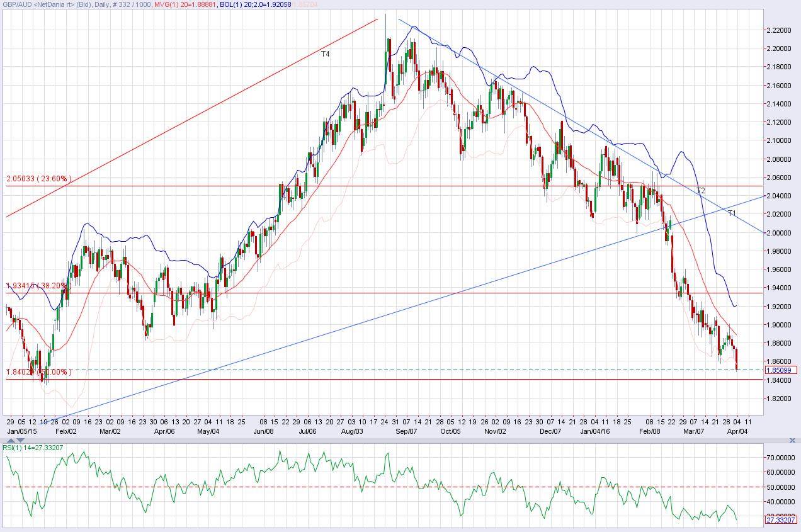Image resolution: width=801 pixels, height=532 pixels.
Task: Click the Jan/04/16 date axis label
Action: 595,431
